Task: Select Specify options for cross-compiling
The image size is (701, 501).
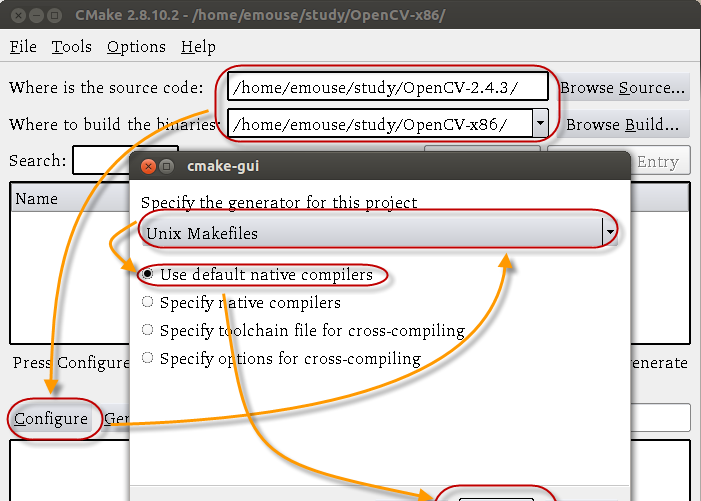Action: click(x=281, y=358)
